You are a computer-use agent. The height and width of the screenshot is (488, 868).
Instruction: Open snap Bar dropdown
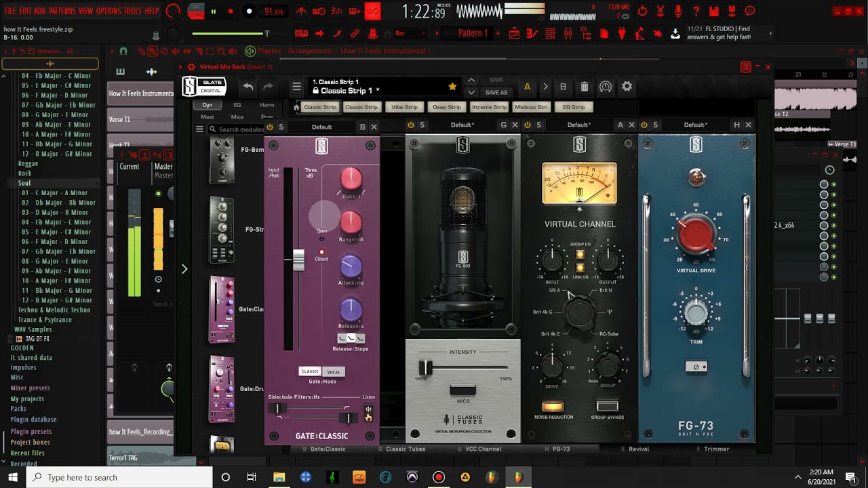(410, 33)
